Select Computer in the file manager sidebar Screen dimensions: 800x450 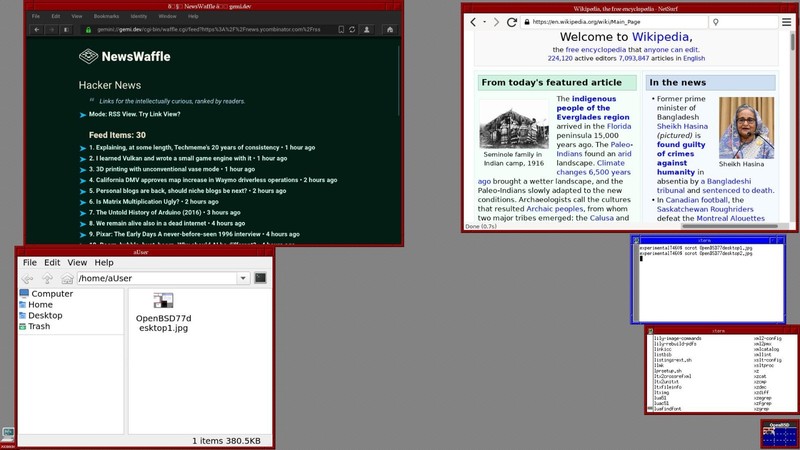46,293
